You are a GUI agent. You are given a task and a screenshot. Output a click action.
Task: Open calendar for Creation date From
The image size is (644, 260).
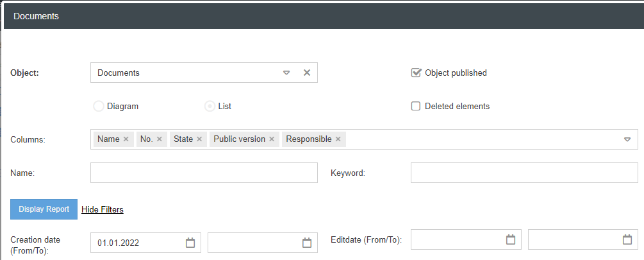pyautogui.click(x=190, y=243)
